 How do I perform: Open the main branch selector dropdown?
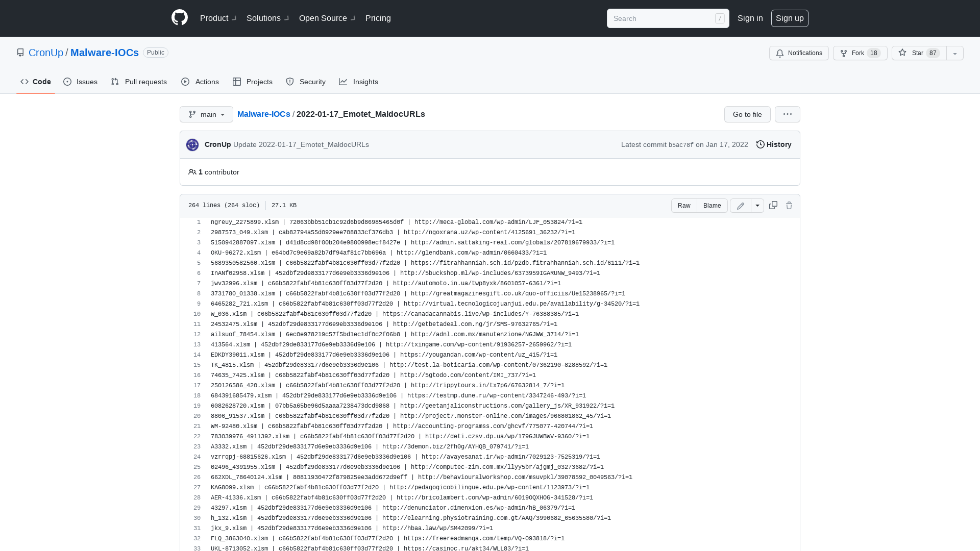[x=206, y=114]
